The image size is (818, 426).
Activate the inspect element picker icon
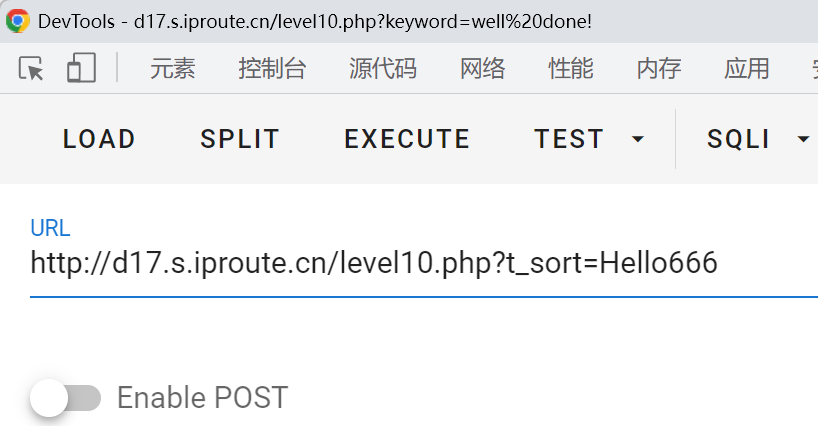(x=32, y=68)
